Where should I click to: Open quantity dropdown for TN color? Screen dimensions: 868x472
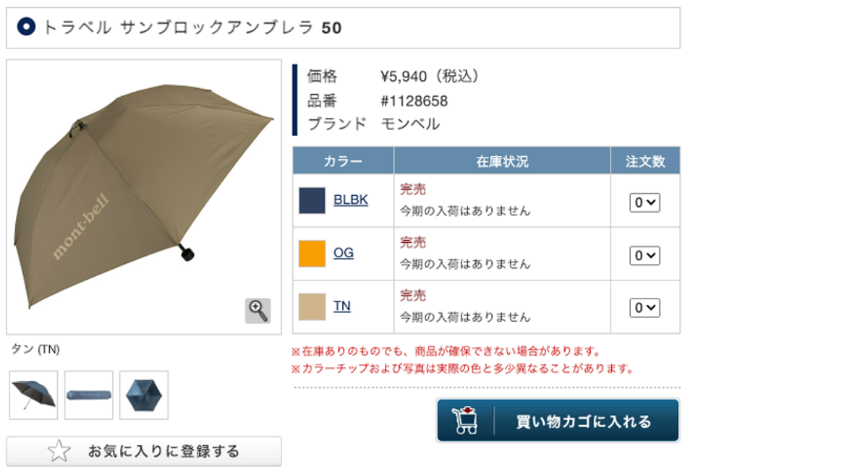coord(644,308)
